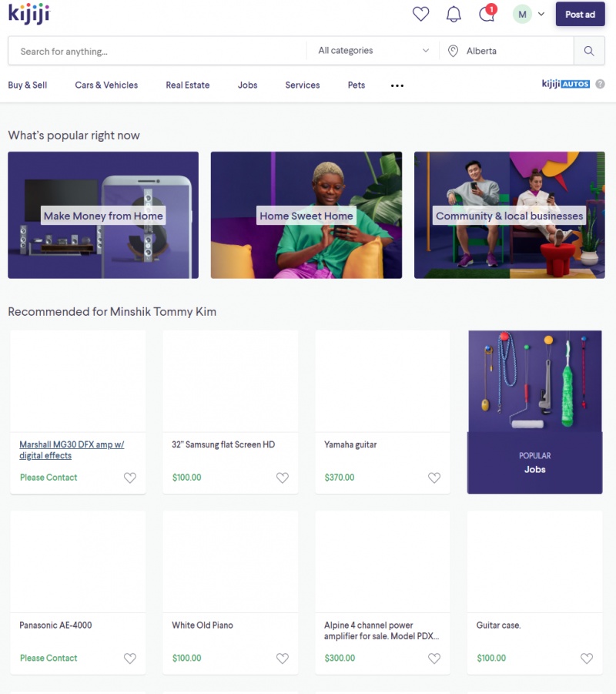Favourite the Yamaha guitar listing
The height and width of the screenshot is (694, 616).
[434, 478]
